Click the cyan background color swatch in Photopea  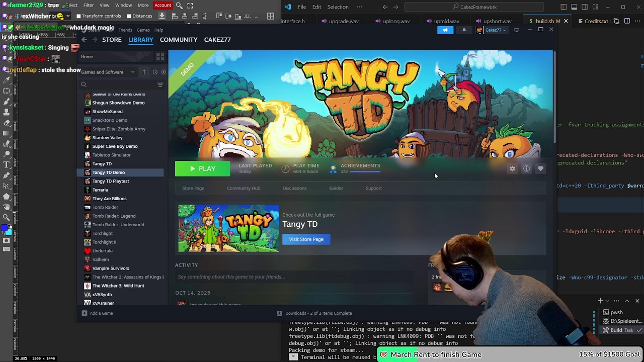point(9,232)
